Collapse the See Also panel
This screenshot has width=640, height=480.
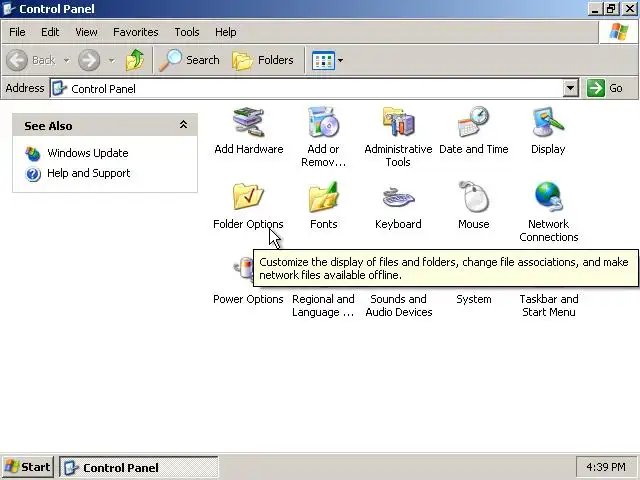tap(183, 124)
